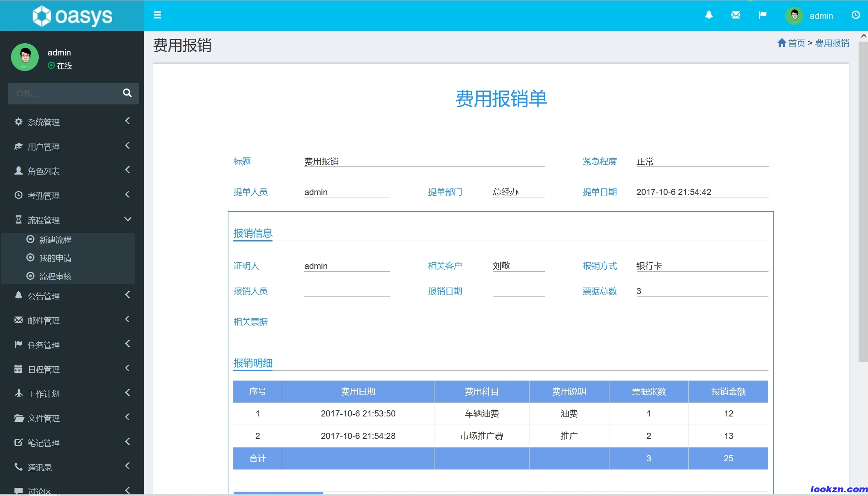Click the 报销金额 table header
This screenshot has height=496, width=868.
coord(728,392)
